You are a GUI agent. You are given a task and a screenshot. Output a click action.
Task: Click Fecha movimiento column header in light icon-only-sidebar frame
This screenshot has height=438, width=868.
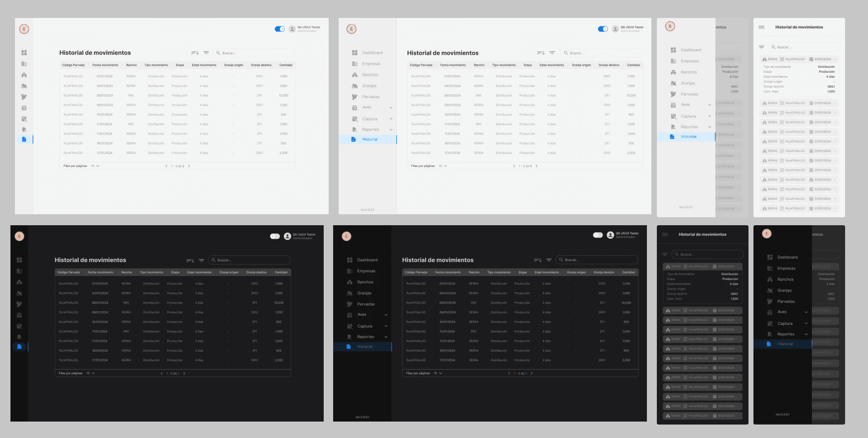pos(105,65)
